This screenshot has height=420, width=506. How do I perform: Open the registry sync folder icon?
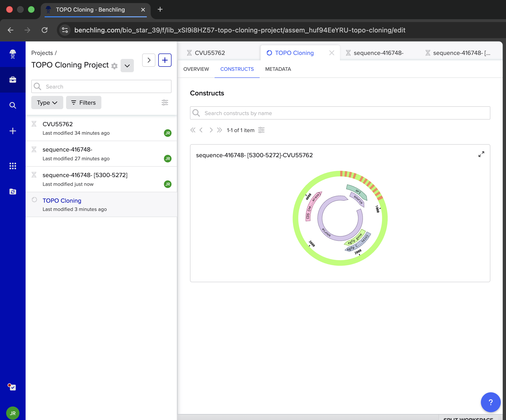pos(13,192)
